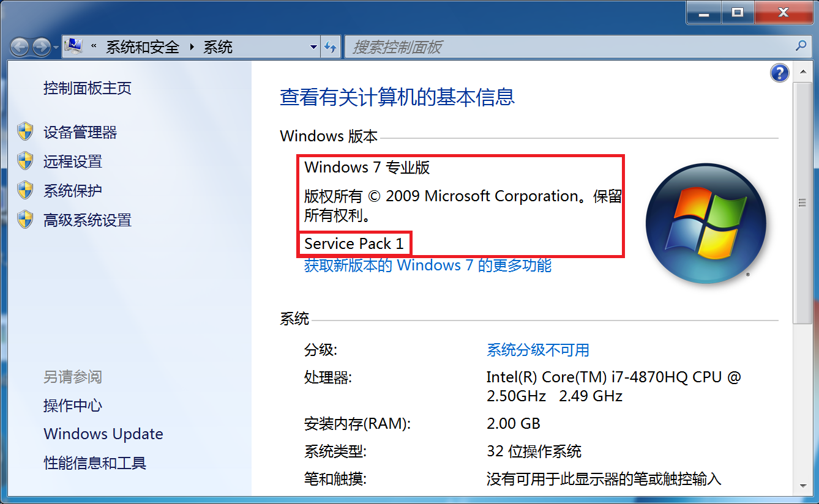Click the refresh button in address bar
Screen dimensions: 819x504
click(x=331, y=47)
